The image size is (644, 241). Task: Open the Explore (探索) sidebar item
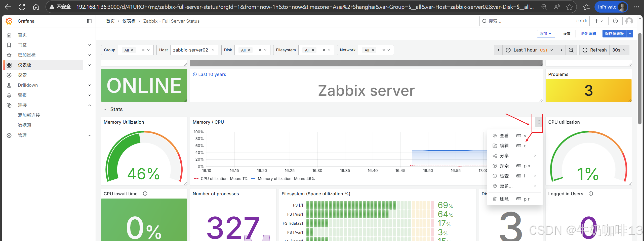22,75
